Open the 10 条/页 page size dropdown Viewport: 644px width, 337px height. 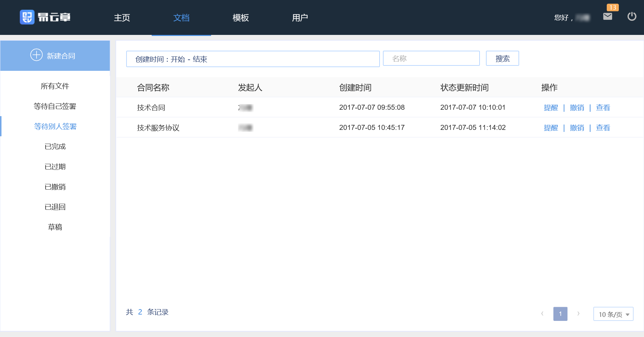click(x=613, y=314)
